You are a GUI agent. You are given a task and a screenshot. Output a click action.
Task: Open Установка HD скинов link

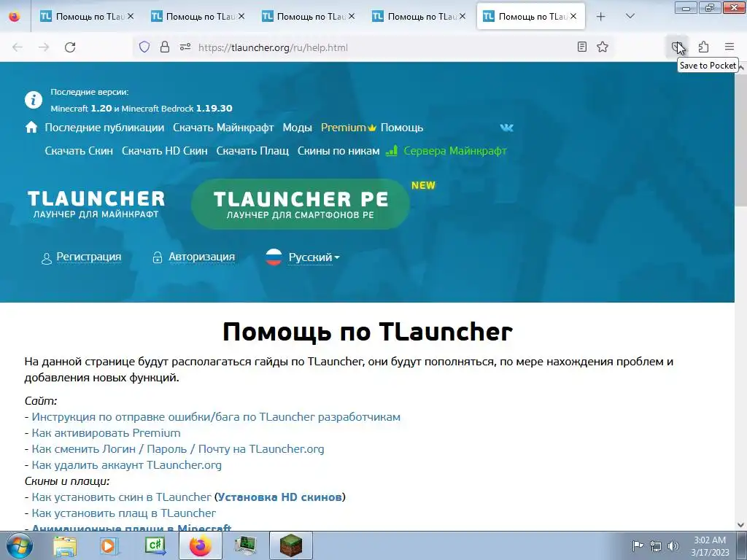279,497
